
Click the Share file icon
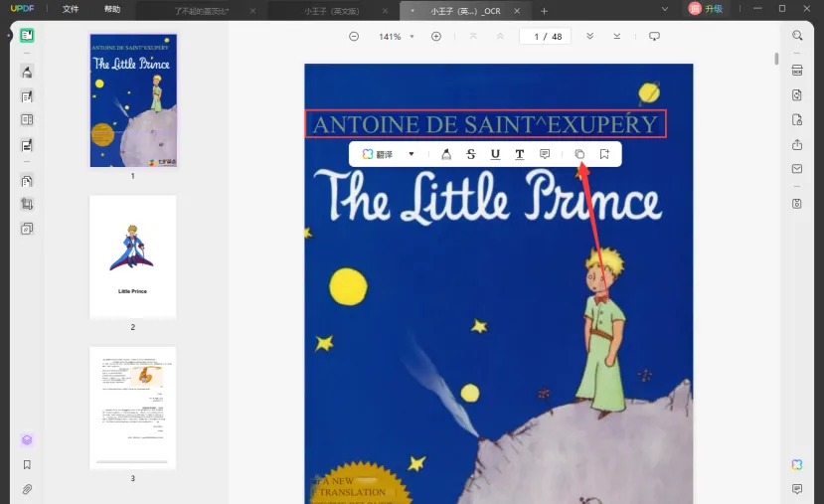(x=797, y=144)
